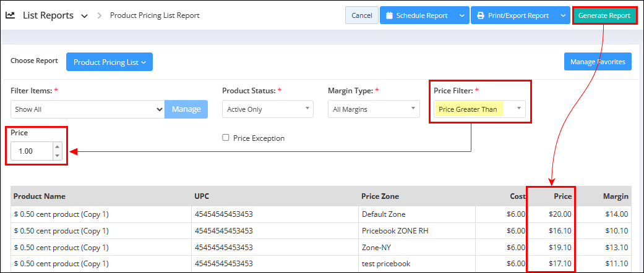The height and width of the screenshot is (273, 644).
Task: Open the Product Status Active Only dropdown
Action: pos(268,109)
